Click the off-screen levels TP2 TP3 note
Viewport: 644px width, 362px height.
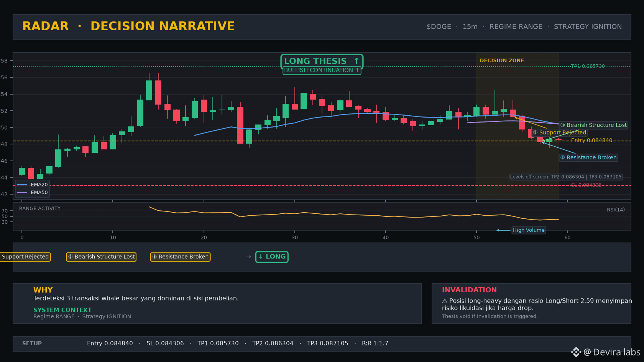(x=566, y=177)
